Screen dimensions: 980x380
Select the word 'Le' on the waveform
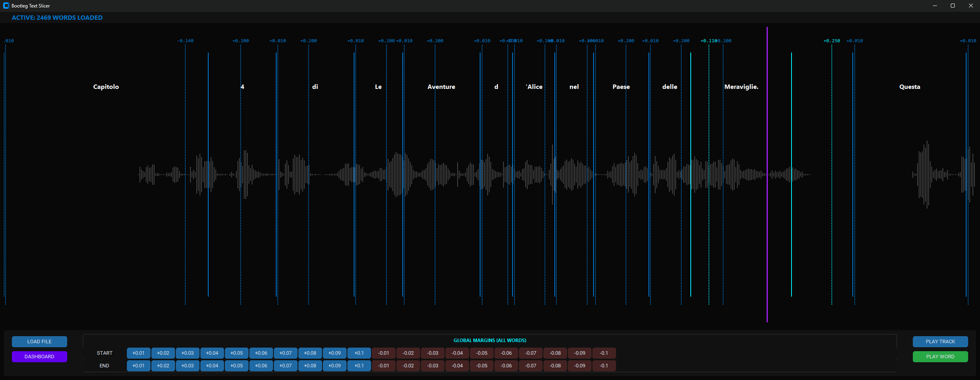click(x=378, y=87)
